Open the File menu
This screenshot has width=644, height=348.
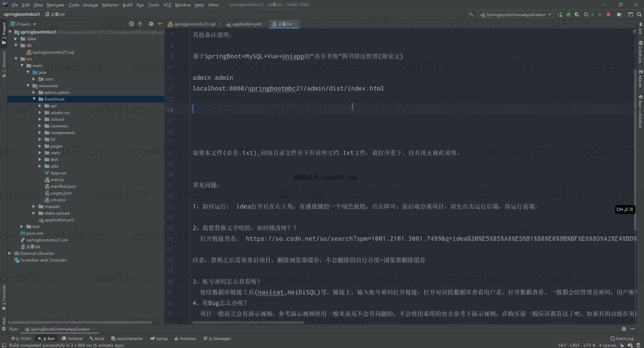pyautogui.click(x=15, y=5)
